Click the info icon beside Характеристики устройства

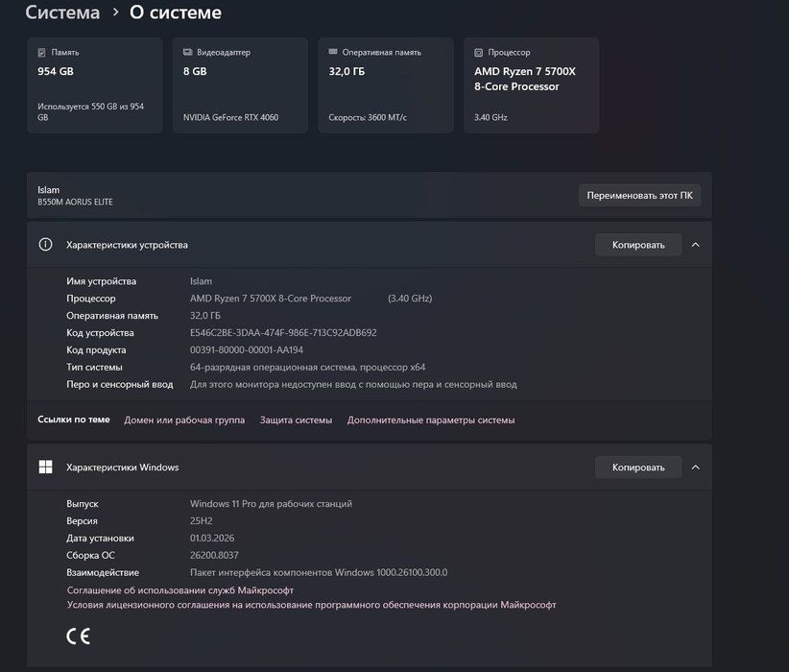point(45,245)
